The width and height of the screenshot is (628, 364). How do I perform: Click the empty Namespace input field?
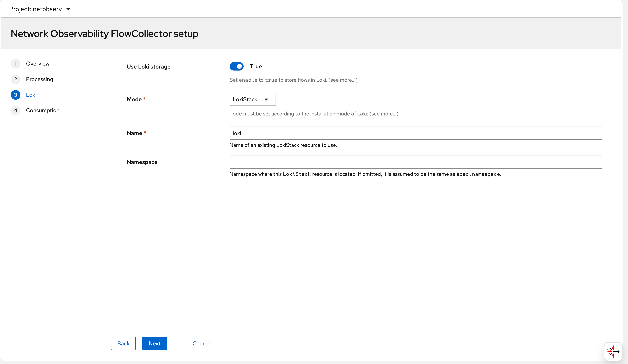coord(415,162)
